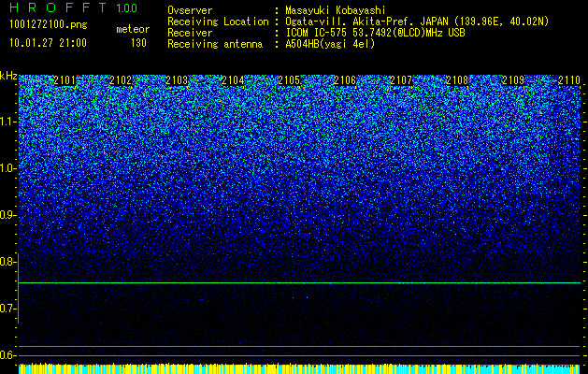The height and width of the screenshot is (374, 588).
Task: Click the 2110 time marker
Action: click(569, 80)
